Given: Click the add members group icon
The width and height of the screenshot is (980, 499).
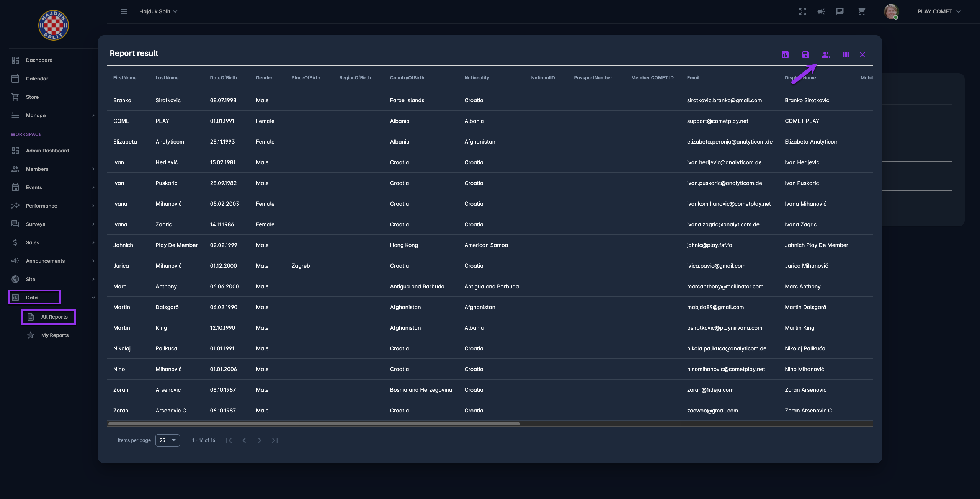Looking at the screenshot, I should click(826, 55).
